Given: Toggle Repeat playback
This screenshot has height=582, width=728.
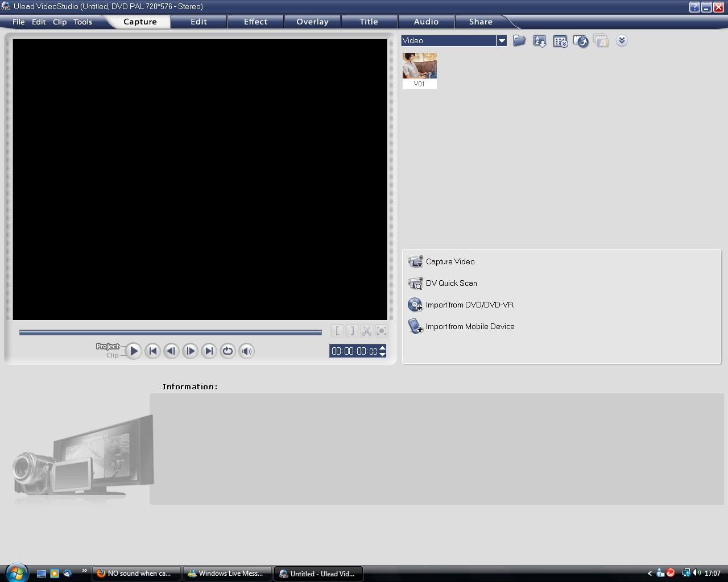Looking at the screenshot, I should (227, 351).
